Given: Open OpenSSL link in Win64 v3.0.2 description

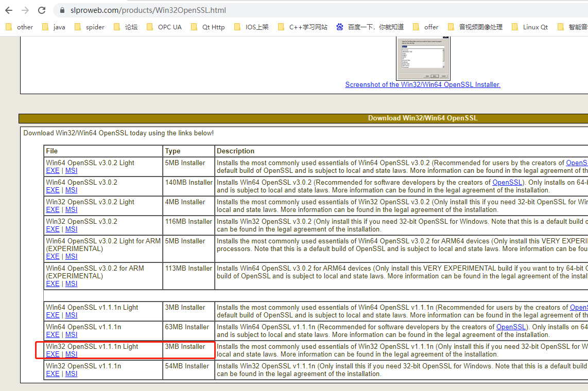Looking at the screenshot, I should [507, 183].
